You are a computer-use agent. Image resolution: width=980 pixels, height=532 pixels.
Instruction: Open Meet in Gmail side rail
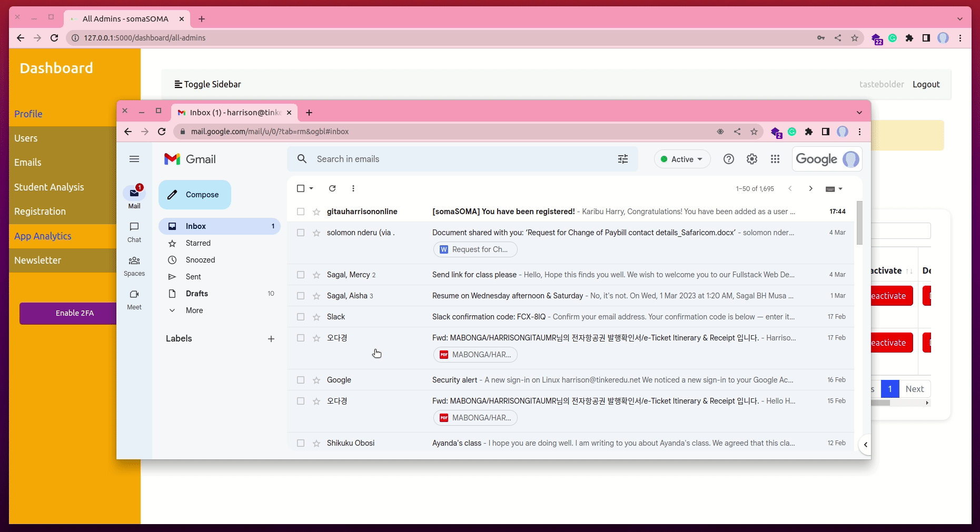(134, 299)
